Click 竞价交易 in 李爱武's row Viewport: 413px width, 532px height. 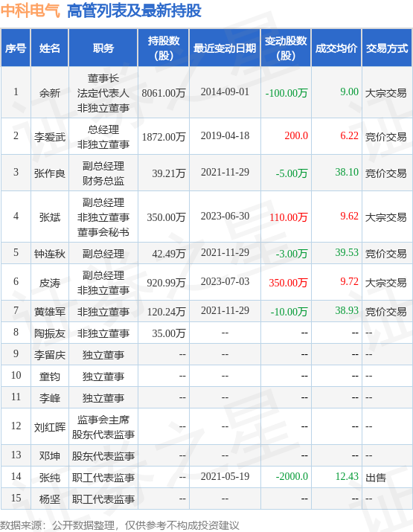tap(386, 137)
